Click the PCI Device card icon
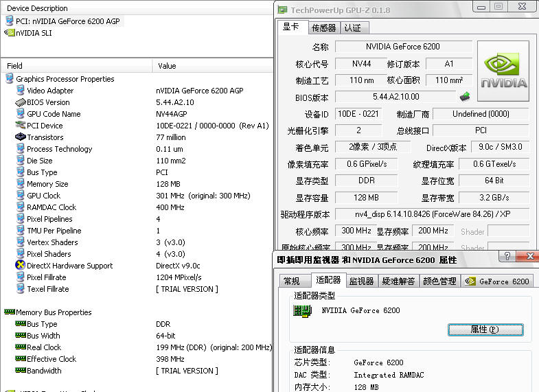This screenshot has height=392, width=539. [21, 125]
